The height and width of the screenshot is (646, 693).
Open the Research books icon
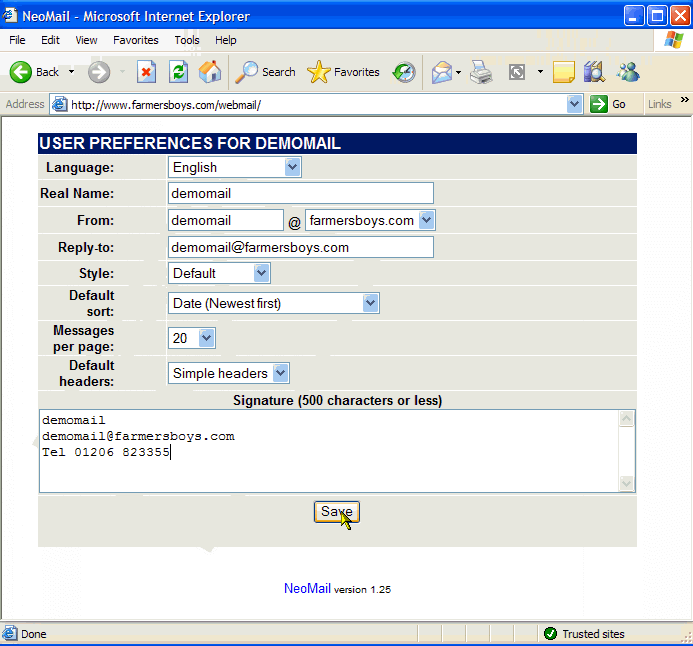pos(594,72)
